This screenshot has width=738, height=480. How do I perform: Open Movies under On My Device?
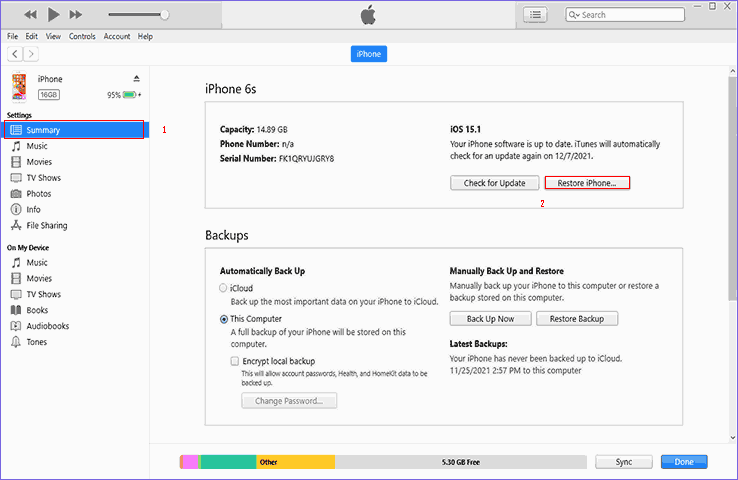[39, 279]
